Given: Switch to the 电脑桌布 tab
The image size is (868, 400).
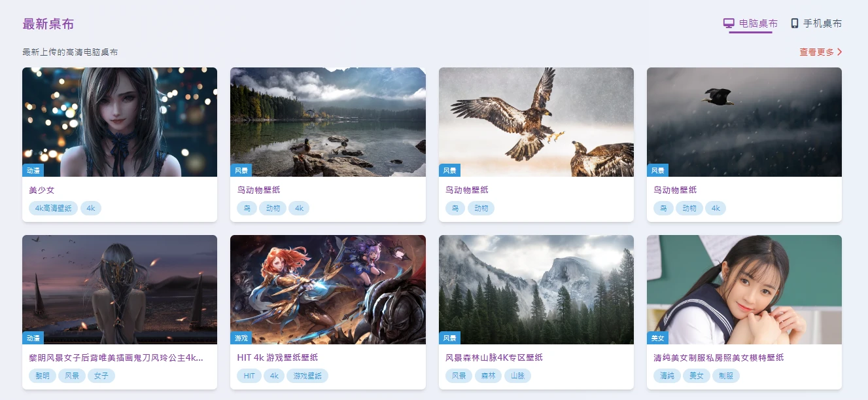Looking at the screenshot, I should click(x=750, y=24).
